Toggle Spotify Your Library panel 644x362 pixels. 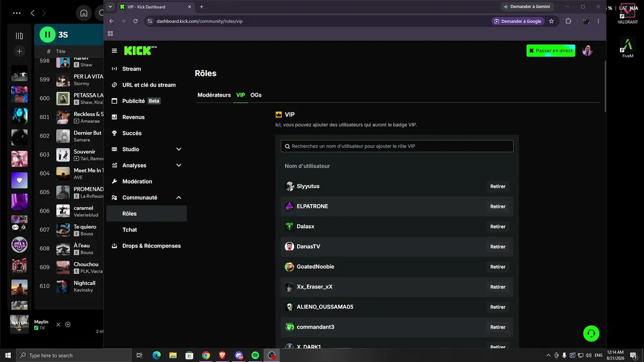19,36
